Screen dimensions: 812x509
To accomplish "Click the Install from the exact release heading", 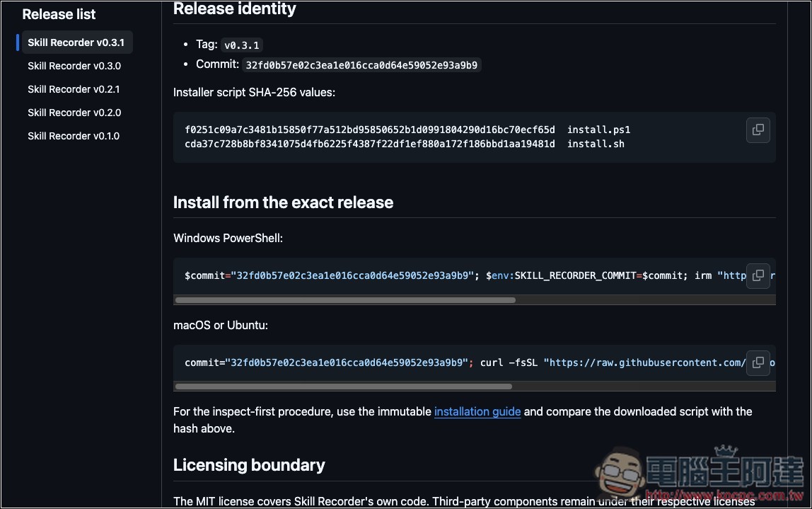I will tap(283, 202).
